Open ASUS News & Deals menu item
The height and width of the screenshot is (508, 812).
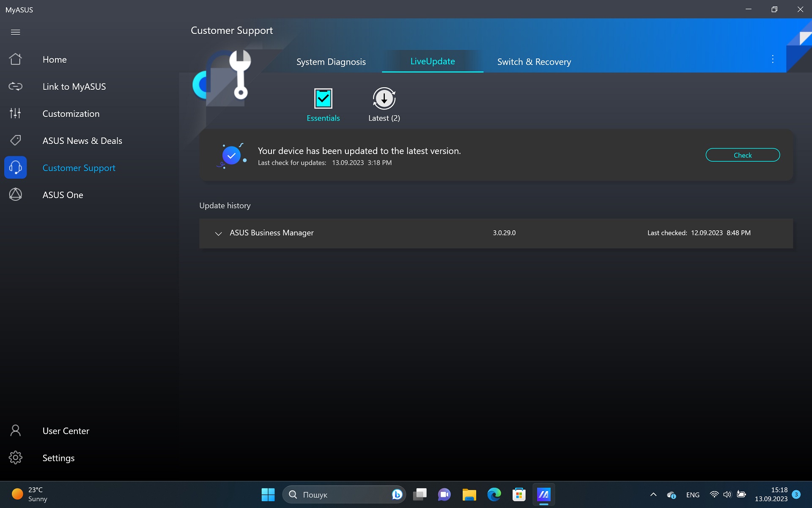pyautogui.click(x=82, y=141)
